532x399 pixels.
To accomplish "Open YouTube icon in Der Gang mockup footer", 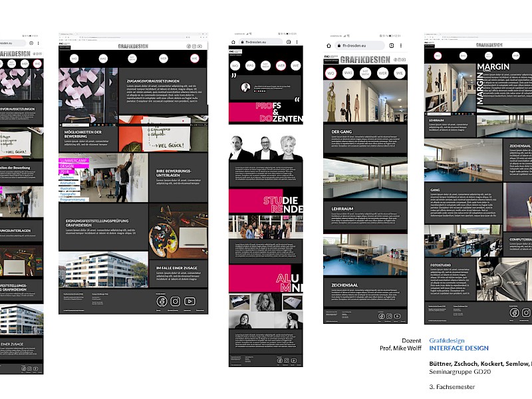I will (397, 317).
